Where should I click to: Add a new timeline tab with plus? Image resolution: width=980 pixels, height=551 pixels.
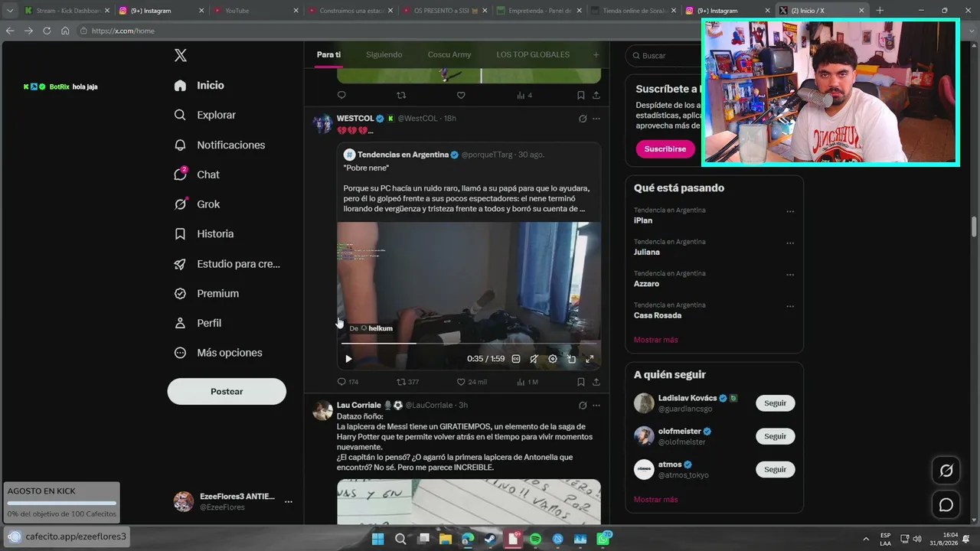tap(596, 55)
